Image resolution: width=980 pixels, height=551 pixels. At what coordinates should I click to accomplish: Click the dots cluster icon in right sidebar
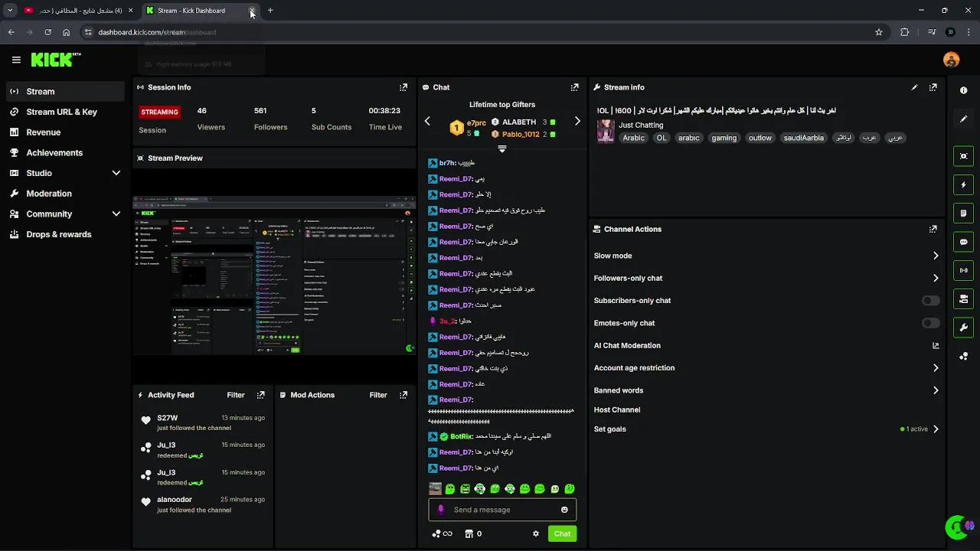tap(963, 357)
